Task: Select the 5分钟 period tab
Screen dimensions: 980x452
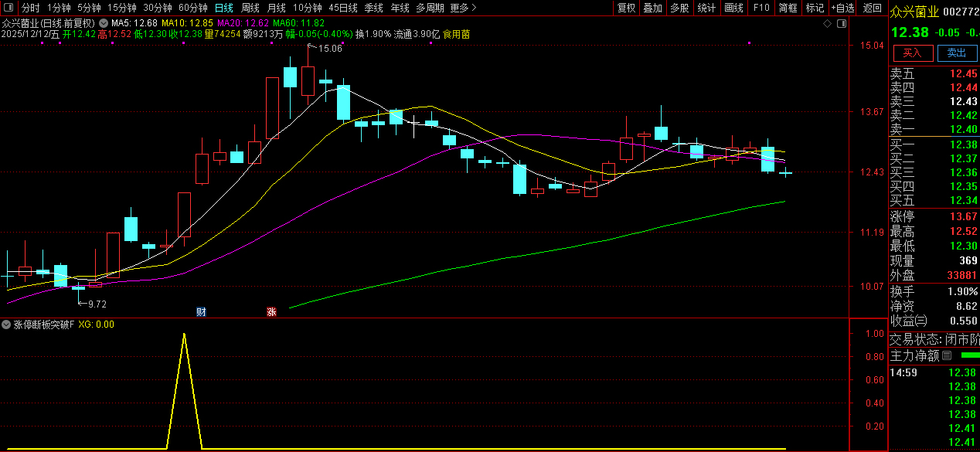Action: point(89,8)
